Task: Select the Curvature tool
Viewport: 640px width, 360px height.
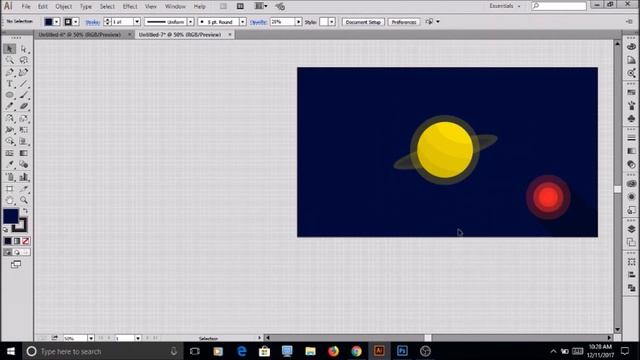Action: (x=24, y=72)
